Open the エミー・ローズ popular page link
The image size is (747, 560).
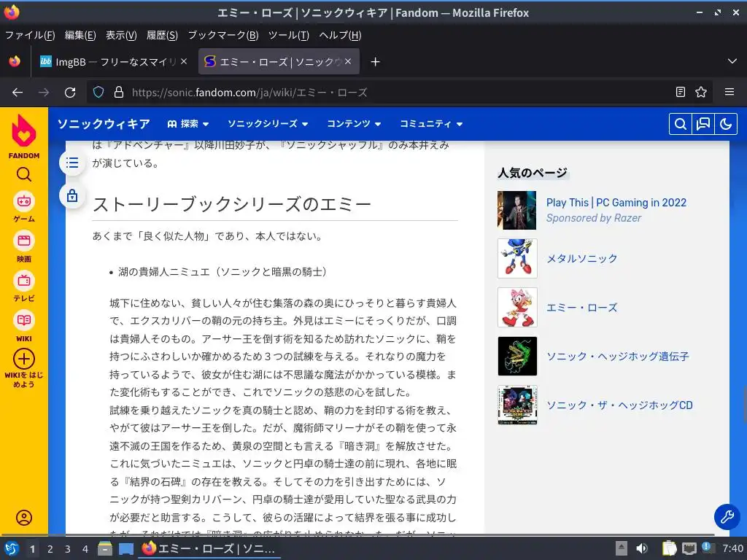(x=581, y=308)
